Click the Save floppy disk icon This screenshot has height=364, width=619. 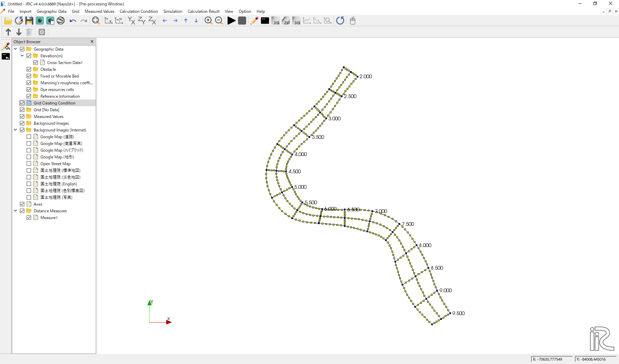[29, 21]
